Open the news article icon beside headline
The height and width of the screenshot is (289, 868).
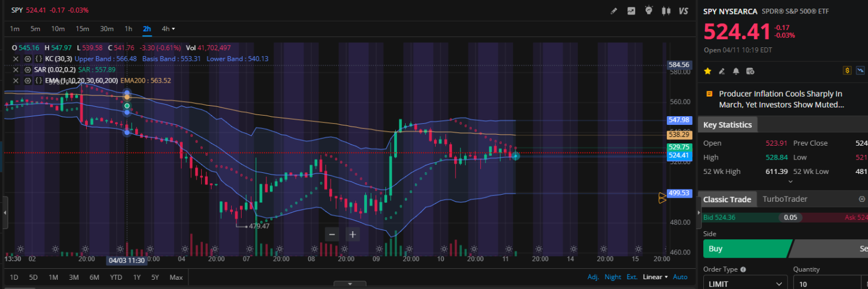point(709,94)
